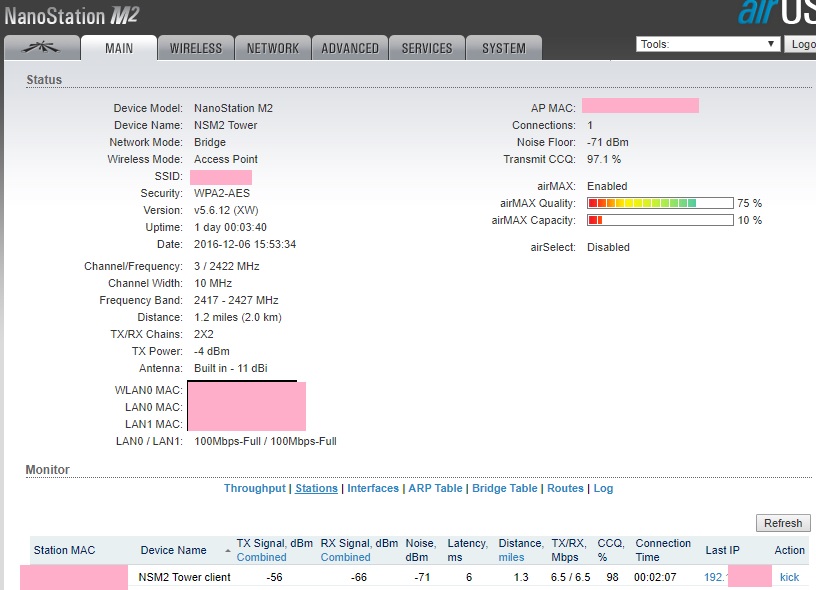This screenshot has height=590, width=816.
Task: Select the Antenna value Built in - 11 dBi
Action: pos(231,368)
